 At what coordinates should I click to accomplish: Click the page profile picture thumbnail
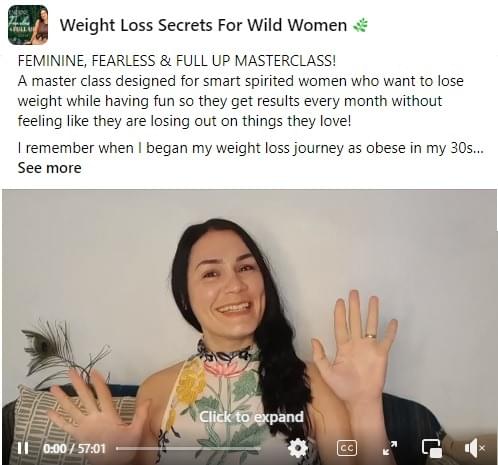click(28, 25)
